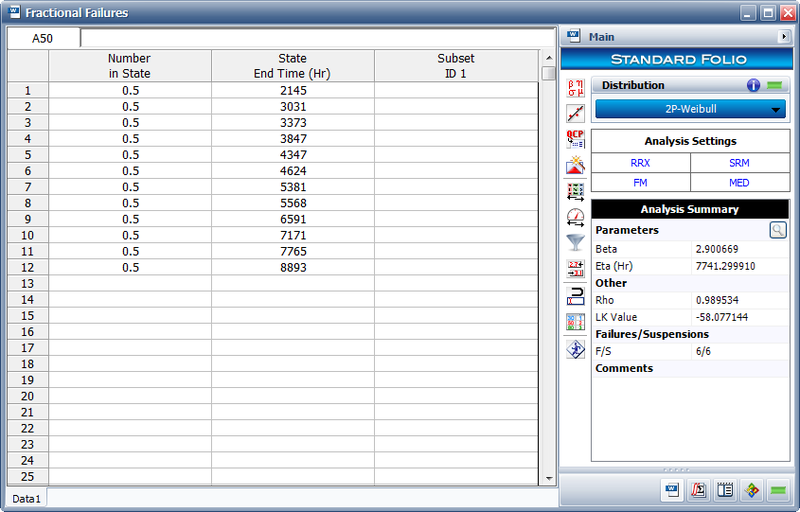Click the RRX analysis setting

[640, 163]
